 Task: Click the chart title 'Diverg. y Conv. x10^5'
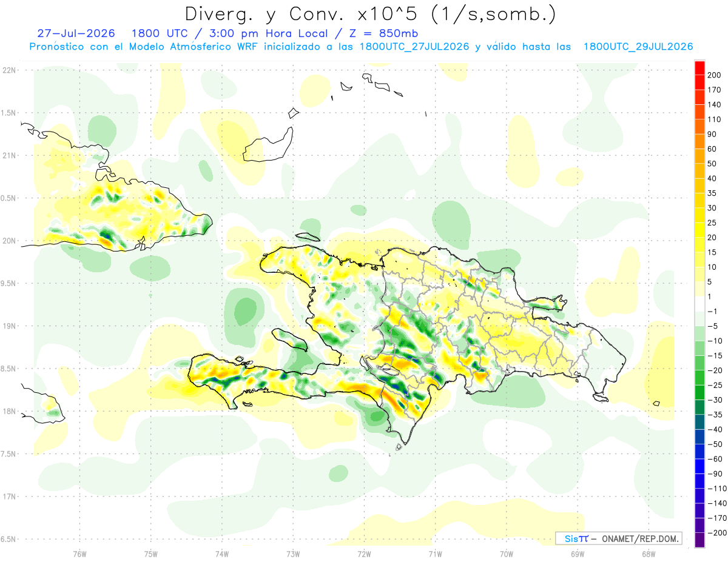(x=302, y=13)
